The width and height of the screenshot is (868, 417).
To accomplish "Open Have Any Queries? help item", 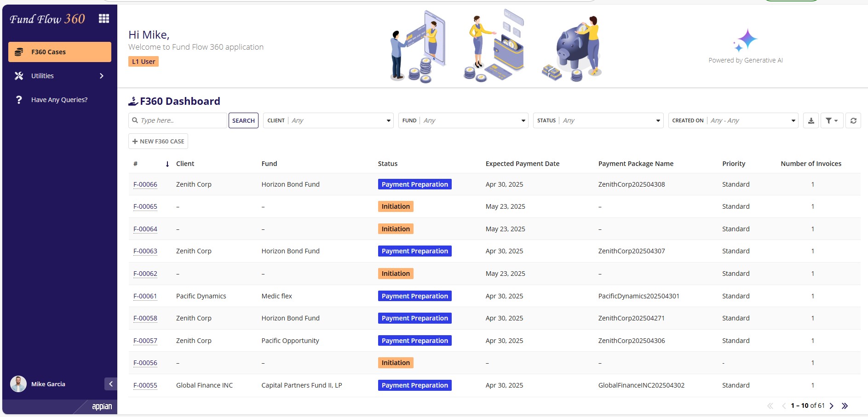I will point(60,100).
